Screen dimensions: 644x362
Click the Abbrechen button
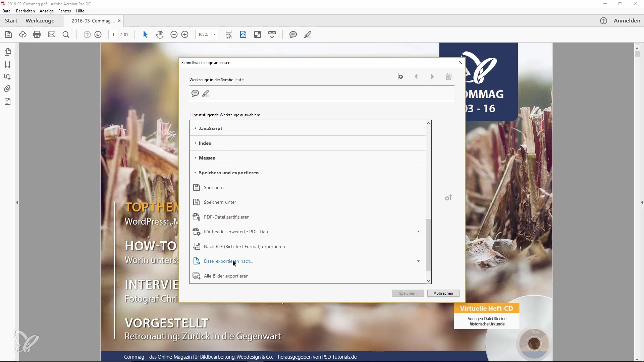click(x=443, y=293)
